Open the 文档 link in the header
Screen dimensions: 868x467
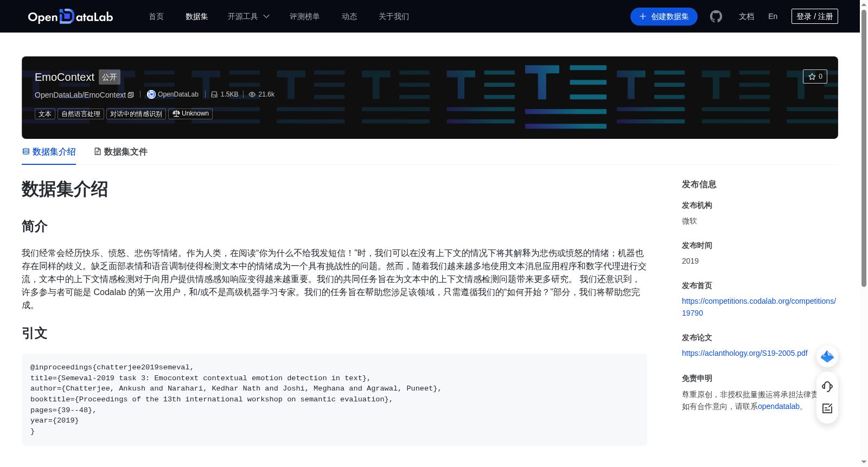(x=746, y=16)
